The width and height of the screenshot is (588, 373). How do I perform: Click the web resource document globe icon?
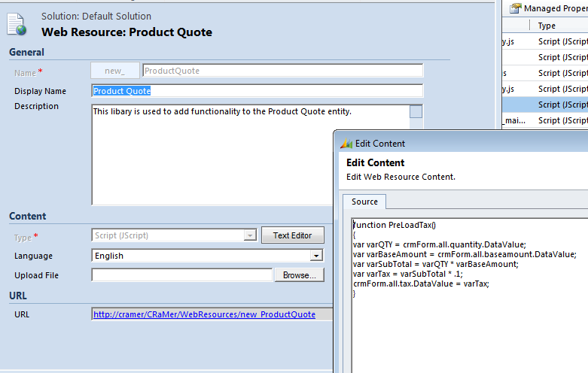pos(18,23)
